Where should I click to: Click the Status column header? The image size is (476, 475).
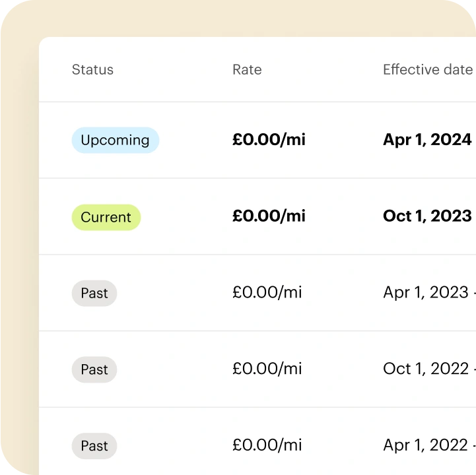(92, 70)
